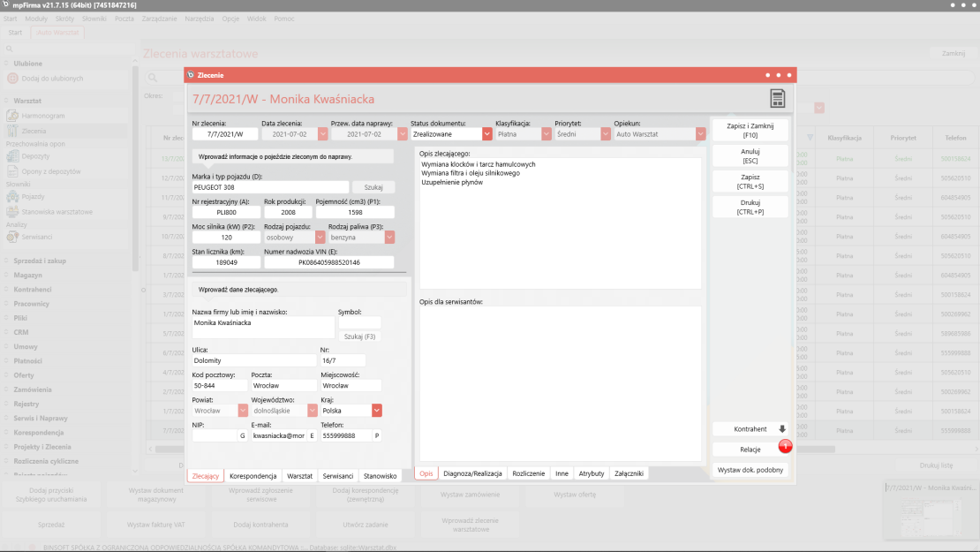Viewport: 980px width, 552px height.
Task: Open the Województwo dropdown
Action: point(312,411)
